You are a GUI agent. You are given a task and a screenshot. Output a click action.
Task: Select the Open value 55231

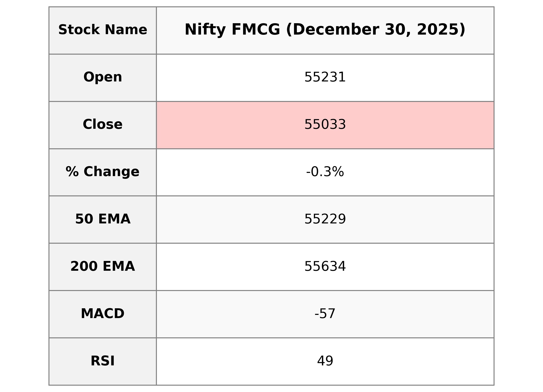click(x=325, y=78)
